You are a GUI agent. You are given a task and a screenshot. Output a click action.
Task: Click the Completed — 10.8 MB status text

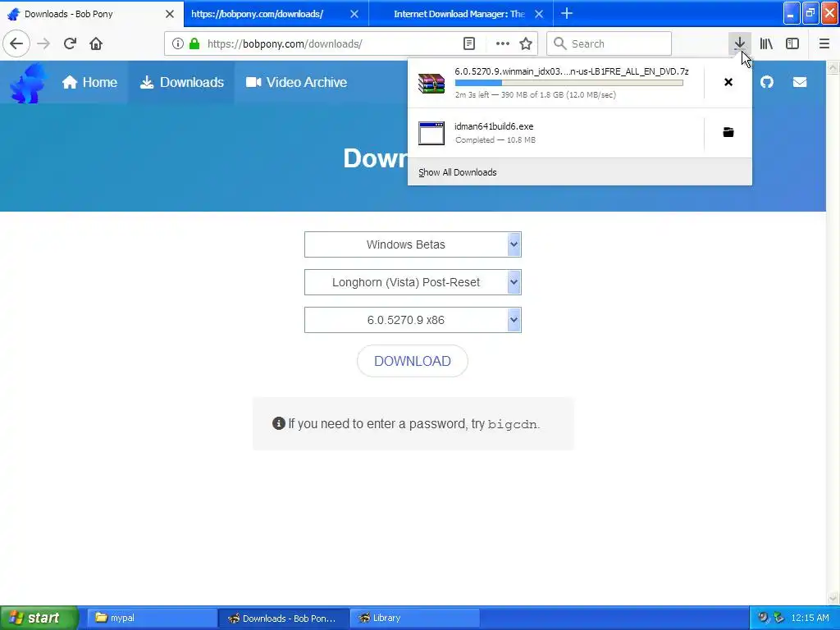tap(495, 139)
